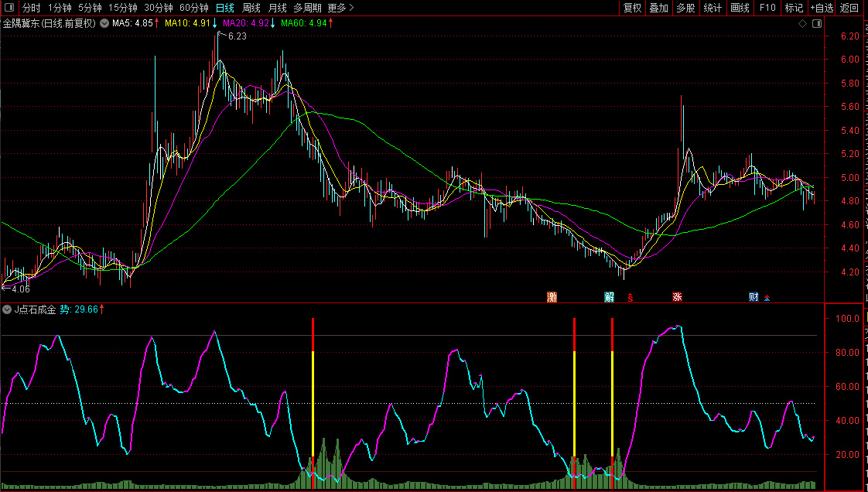
Task: Toggle 复权 price adjustment
Action: [632, 8]
